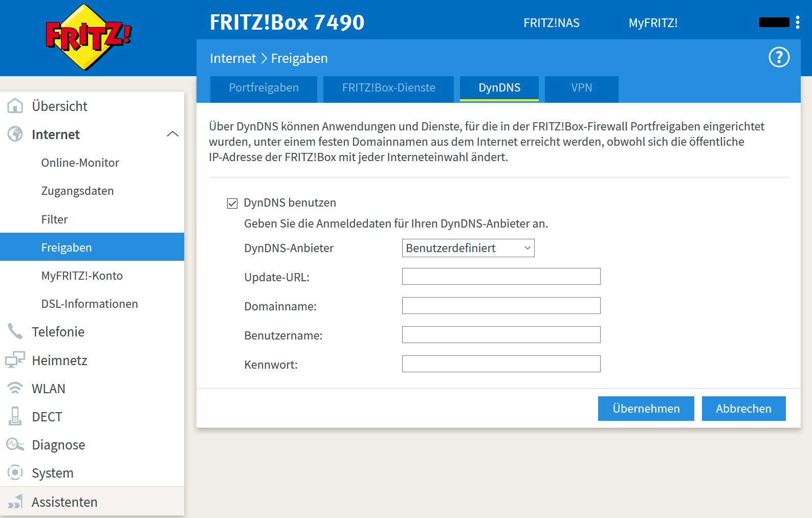Click the Diagnose magnifier icon
The width and height of the screenshot is (812, 518).
click(x=15, y=444)
